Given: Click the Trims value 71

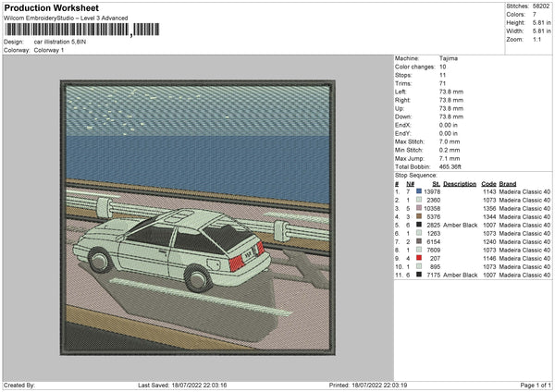Looking at the screenshot, I should 442,83.
